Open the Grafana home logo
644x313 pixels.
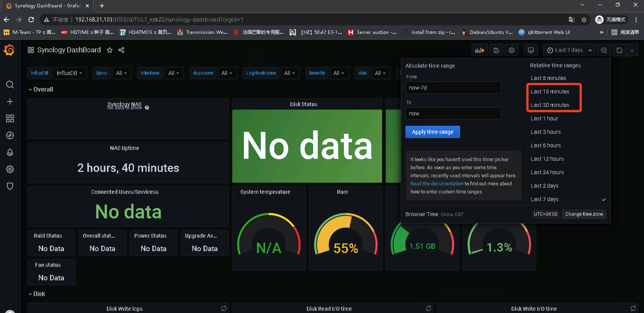click(9, 50)
